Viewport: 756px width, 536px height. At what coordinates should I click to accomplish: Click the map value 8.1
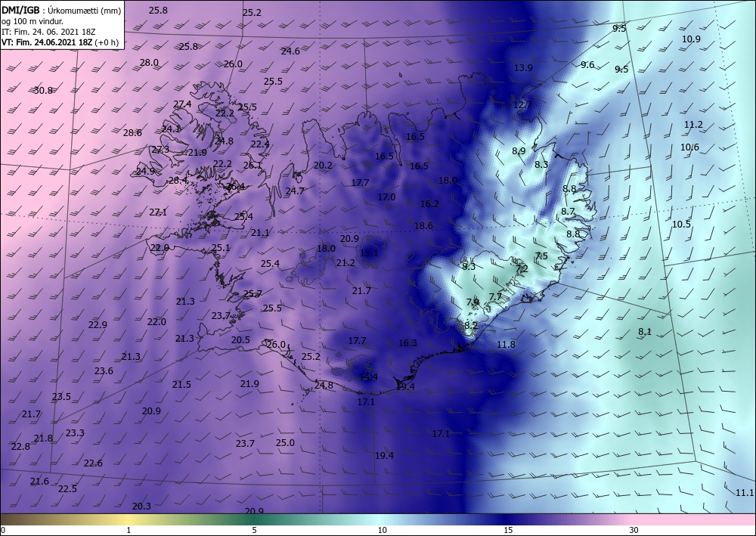(x=645, y=332)
